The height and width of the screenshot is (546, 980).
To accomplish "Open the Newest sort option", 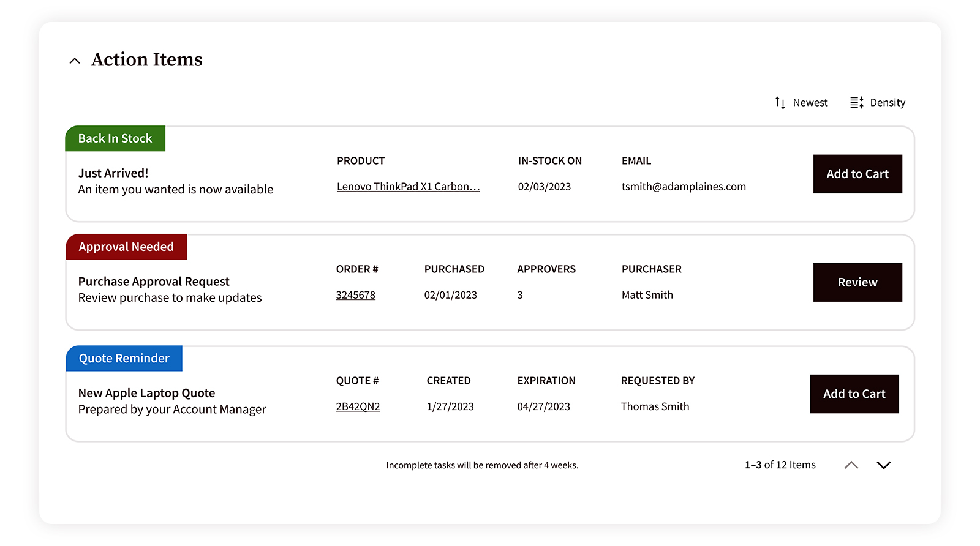I will (810, 103).
